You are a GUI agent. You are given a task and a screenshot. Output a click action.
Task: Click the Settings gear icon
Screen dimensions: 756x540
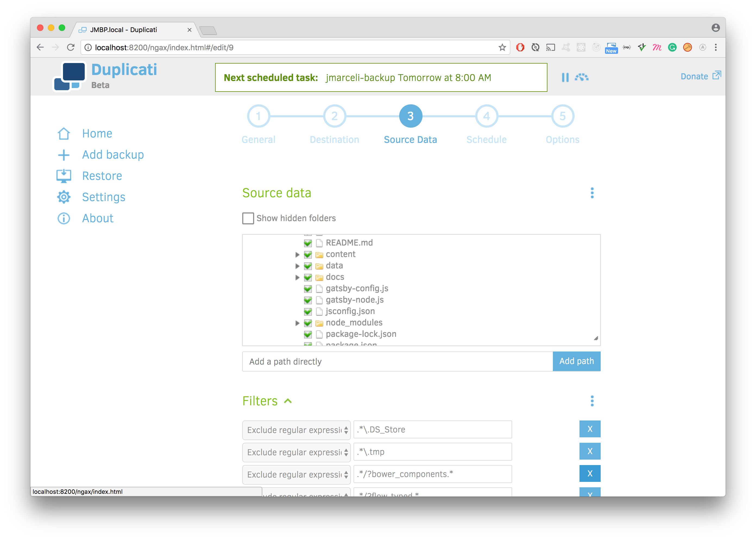coord(64,197)
